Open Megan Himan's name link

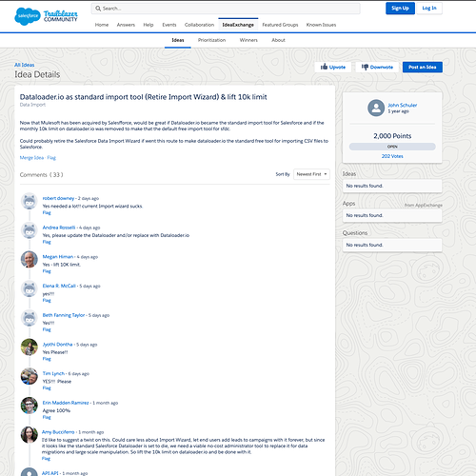tap(58, 256)
